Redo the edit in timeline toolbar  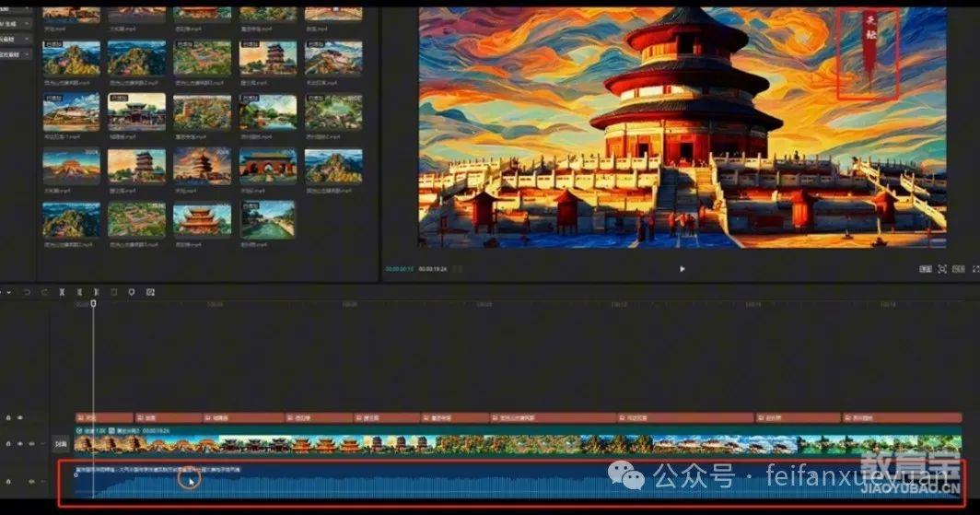click(x=44, y=292)
